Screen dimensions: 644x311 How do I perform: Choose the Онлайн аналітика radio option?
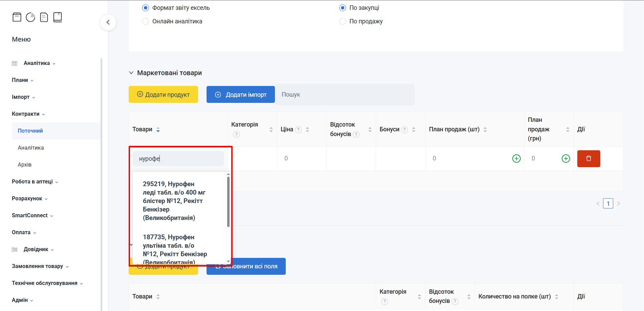point(146,21)
